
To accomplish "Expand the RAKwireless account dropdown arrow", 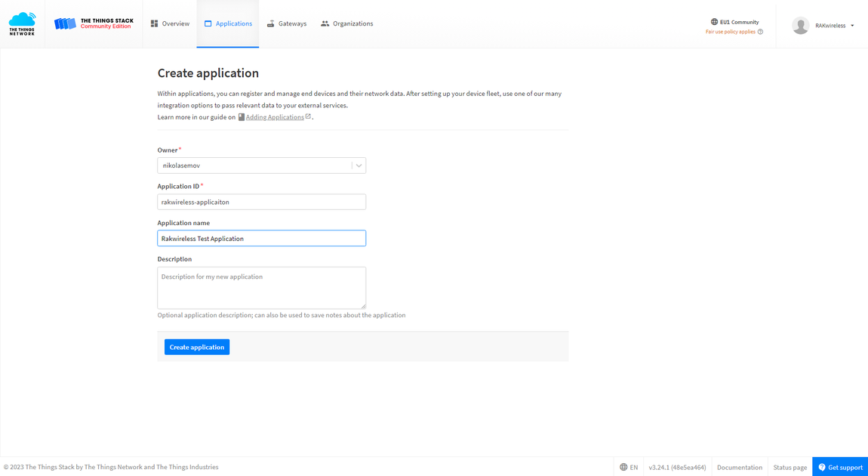I will click(x=852, y=26).
